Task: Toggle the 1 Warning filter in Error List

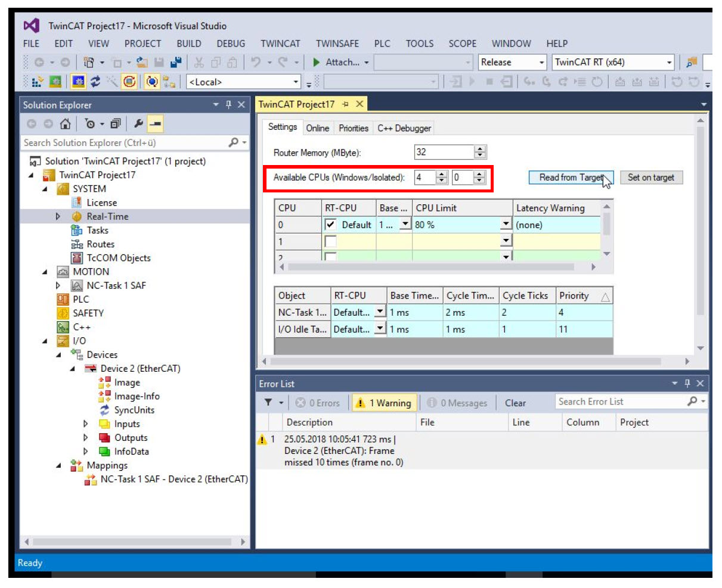Action: click(x=385, y=403)
